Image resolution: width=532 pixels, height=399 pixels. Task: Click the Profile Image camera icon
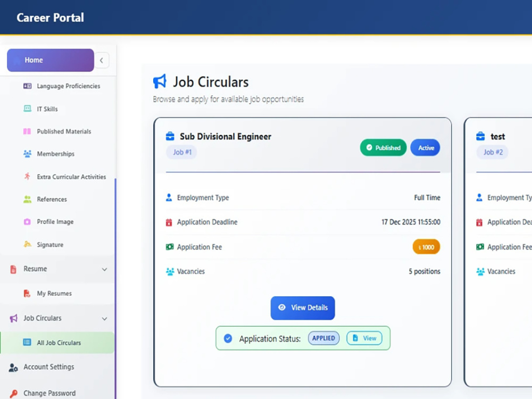point(27,221)
